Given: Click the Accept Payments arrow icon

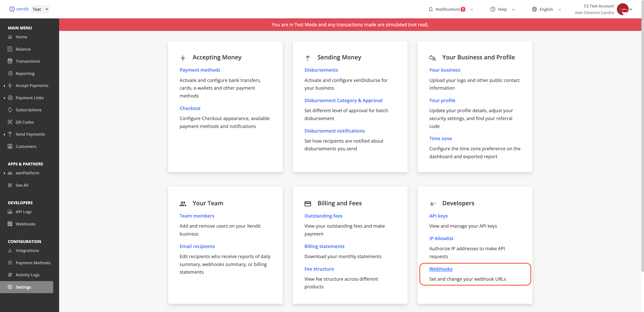Looking at the screenshot, I should (10, 85).
